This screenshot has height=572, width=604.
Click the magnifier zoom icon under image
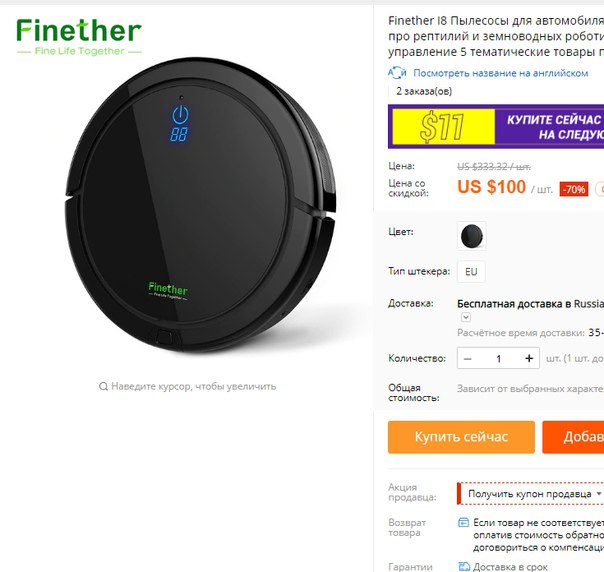(x=103, y=386)
